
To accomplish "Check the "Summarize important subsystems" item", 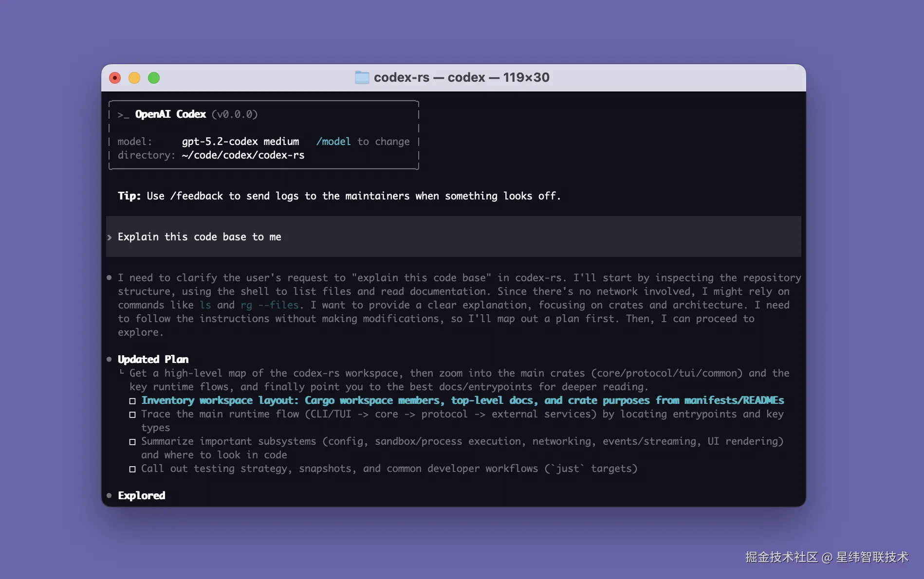I will (132, 442).
